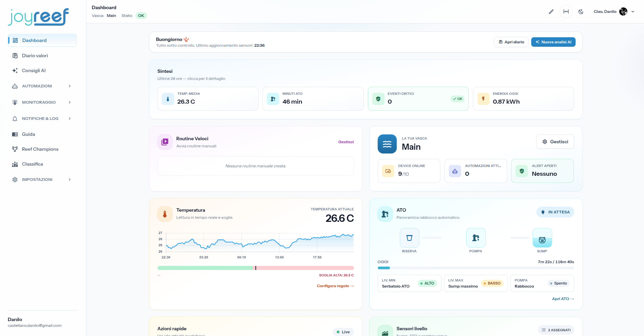
Task: Toggle dark mode moon icon
Action: coord(581,12)
